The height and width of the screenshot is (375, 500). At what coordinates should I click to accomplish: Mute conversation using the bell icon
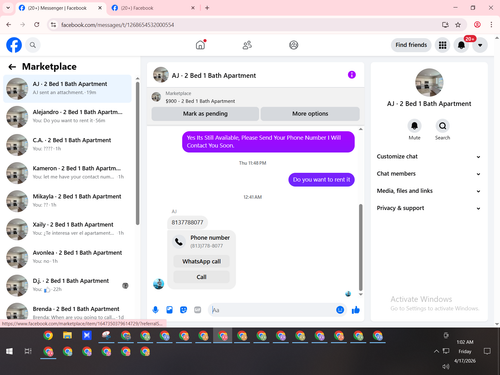414,126
